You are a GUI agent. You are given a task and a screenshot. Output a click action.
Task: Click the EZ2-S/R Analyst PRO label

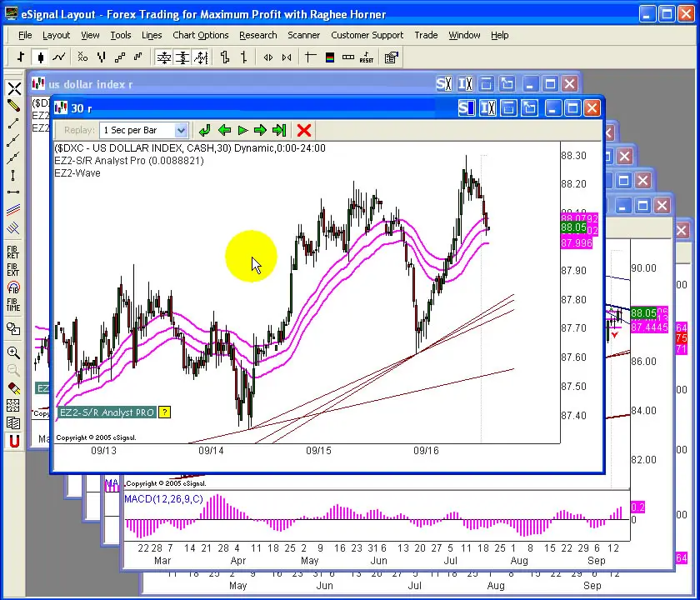[x=107, y=412]
